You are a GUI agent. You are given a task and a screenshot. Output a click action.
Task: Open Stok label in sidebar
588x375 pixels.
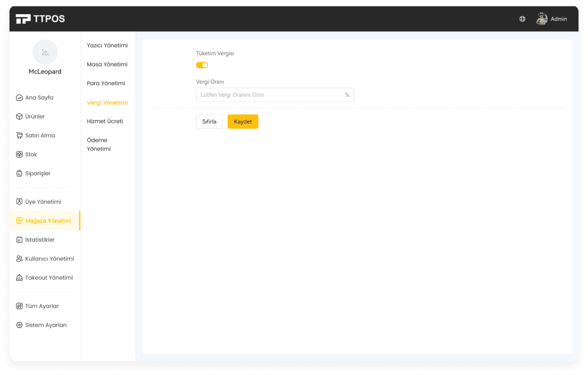(x=31, y=155)
